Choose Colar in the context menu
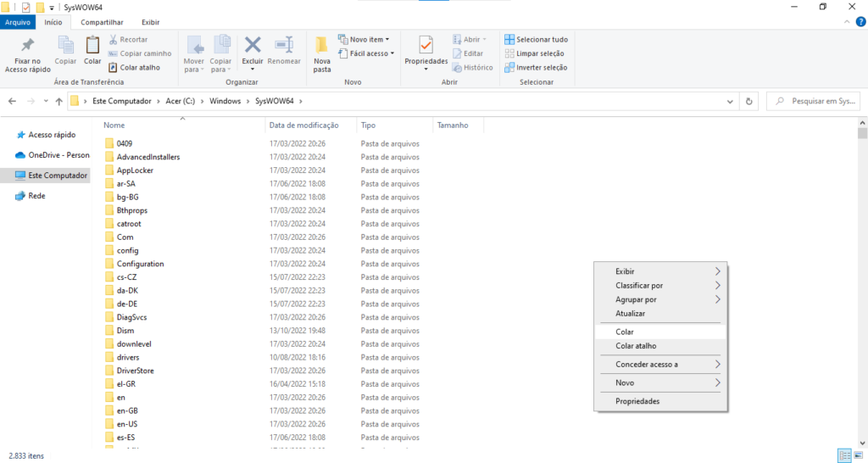Viewport: 868px width, 463px height. click(x=625, y=332)
